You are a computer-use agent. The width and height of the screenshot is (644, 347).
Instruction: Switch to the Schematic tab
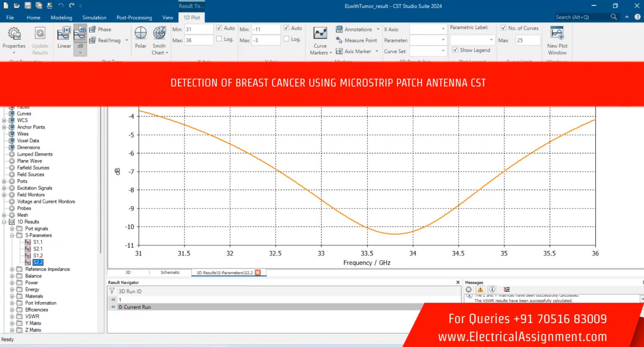point(170,272)
